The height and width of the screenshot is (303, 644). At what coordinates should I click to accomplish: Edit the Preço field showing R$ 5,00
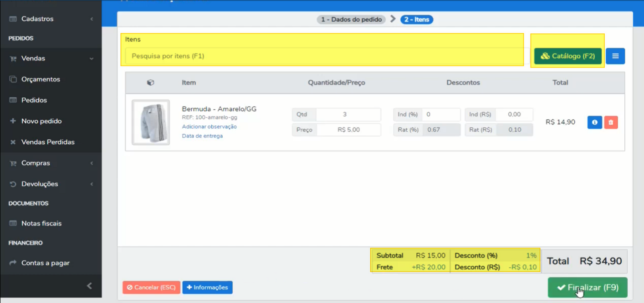(x=348, y=129)
